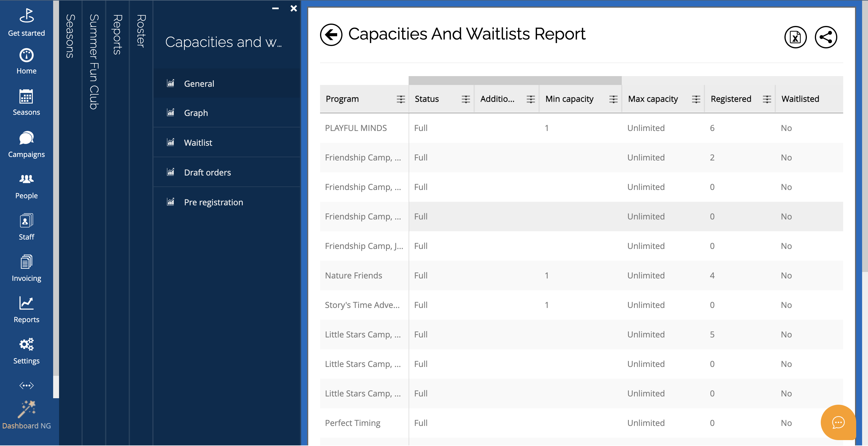
Task: Click the sidebar expand arrows icon
Action: 26,386
